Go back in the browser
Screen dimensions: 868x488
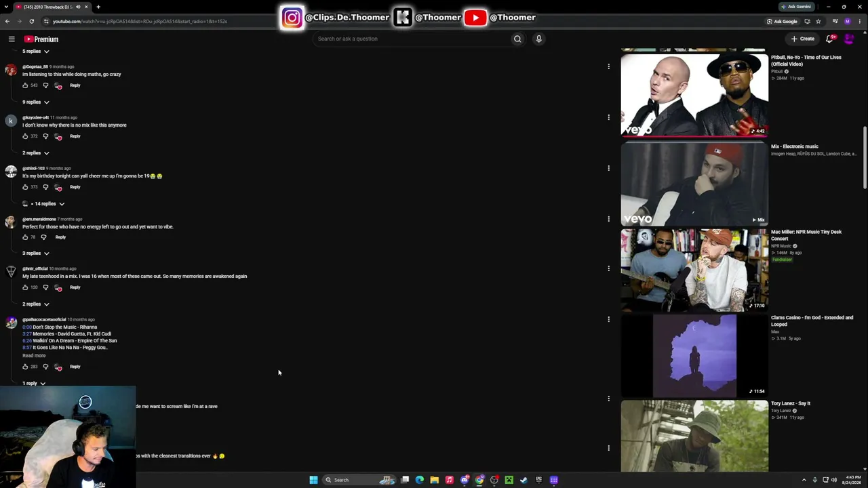click(7, 21)
